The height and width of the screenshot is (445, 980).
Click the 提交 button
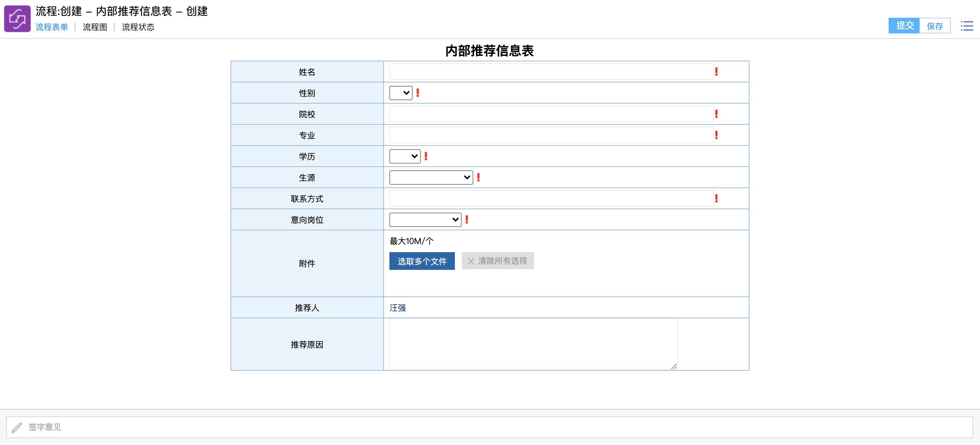point(904,26)
